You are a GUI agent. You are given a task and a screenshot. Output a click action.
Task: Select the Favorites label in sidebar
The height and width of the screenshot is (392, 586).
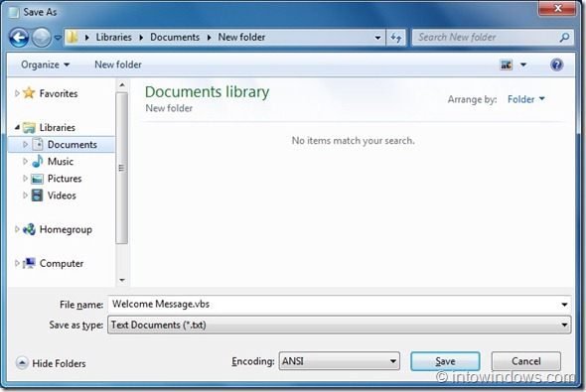pyautogui.click(x=59, y=93)
